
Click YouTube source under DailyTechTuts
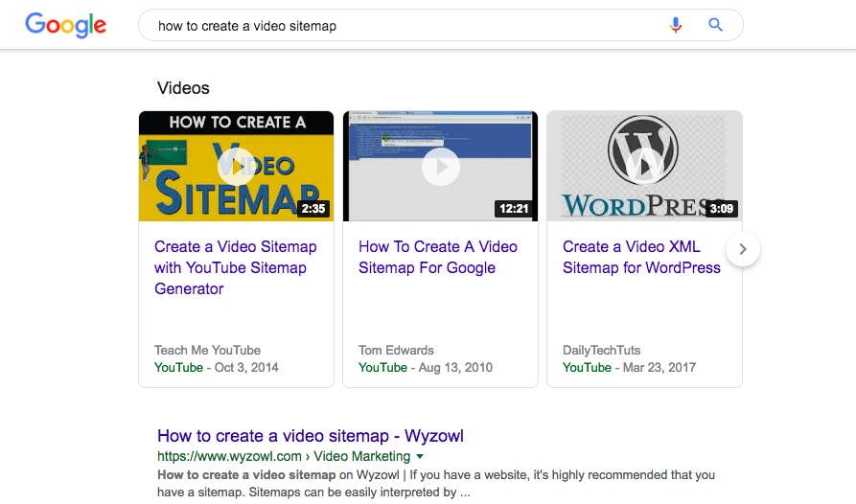pyautogui.click(x=587, y=368)
